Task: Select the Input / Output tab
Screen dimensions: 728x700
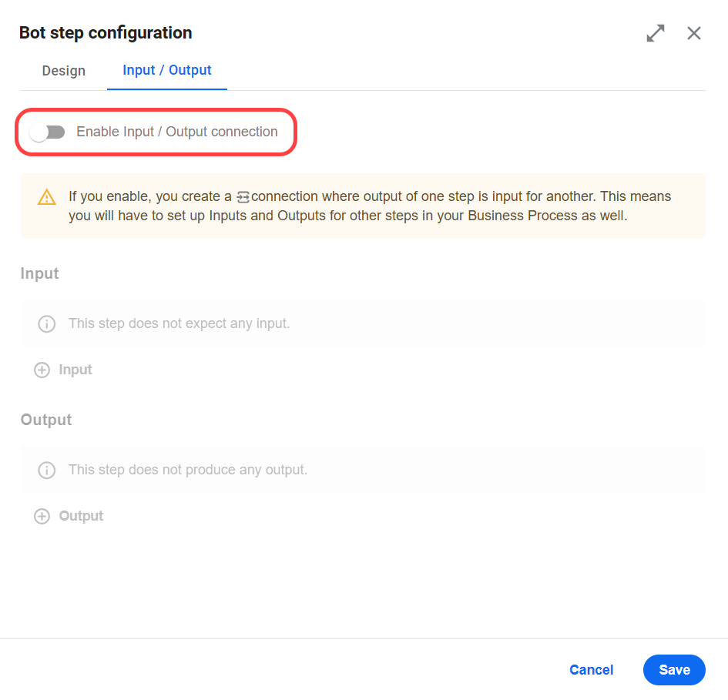Action: (x=166, y=70)
